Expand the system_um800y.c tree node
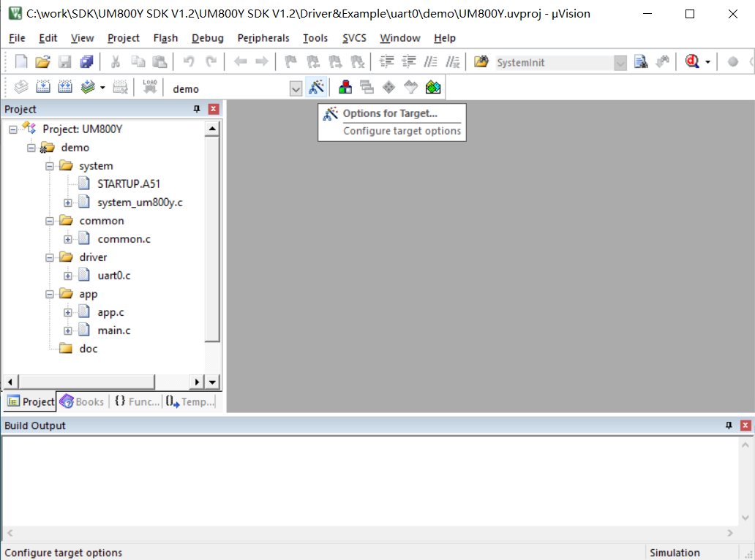Image resolution: width=755 pixels, height=560 pixels. click(x=68, y=203)
